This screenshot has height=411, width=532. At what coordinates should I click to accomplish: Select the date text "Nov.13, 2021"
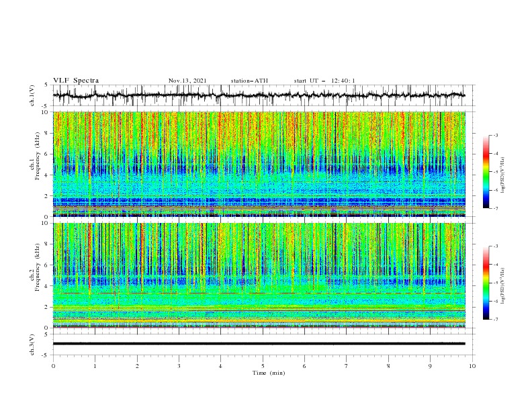pos(187,81)
